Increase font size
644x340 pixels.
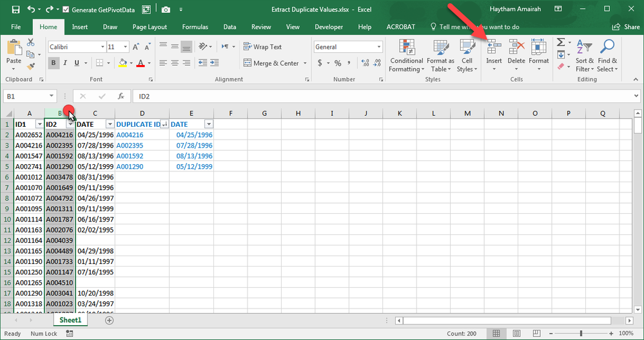coord(136,47)
